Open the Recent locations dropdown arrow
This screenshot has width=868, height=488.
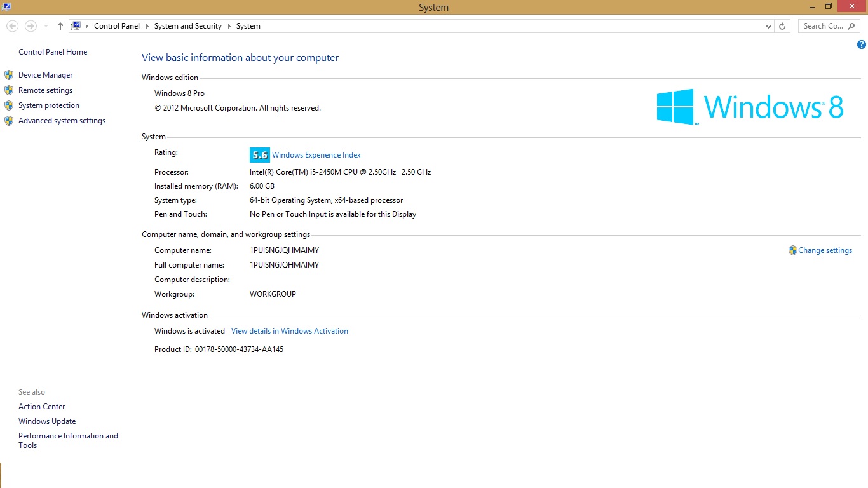point(46,26)
